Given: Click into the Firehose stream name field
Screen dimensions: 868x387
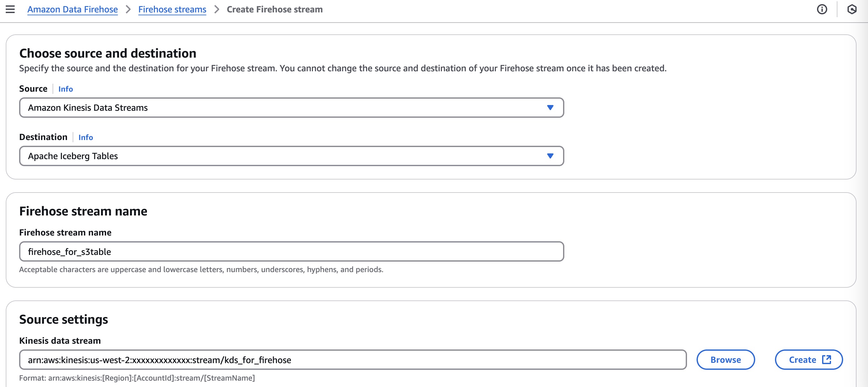Looking at the screenshot, I should (x=291, y=251).
